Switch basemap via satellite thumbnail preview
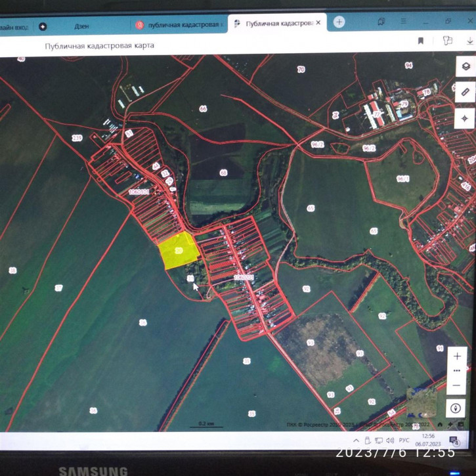Viewport: 476px width, 476px height. [422, 402]
